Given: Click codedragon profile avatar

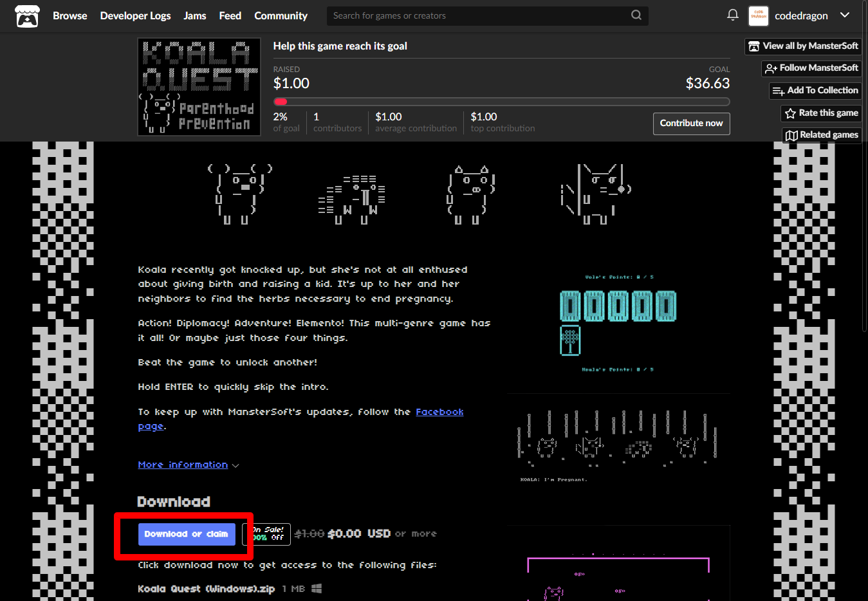Looking at the screenshot, I should coord(759,16).
